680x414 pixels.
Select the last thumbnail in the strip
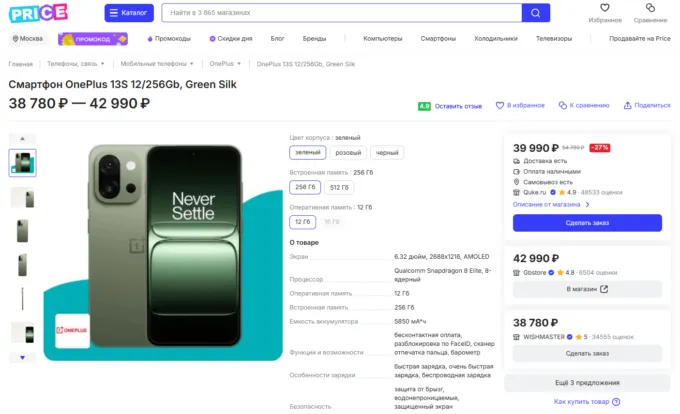point(23,333)
